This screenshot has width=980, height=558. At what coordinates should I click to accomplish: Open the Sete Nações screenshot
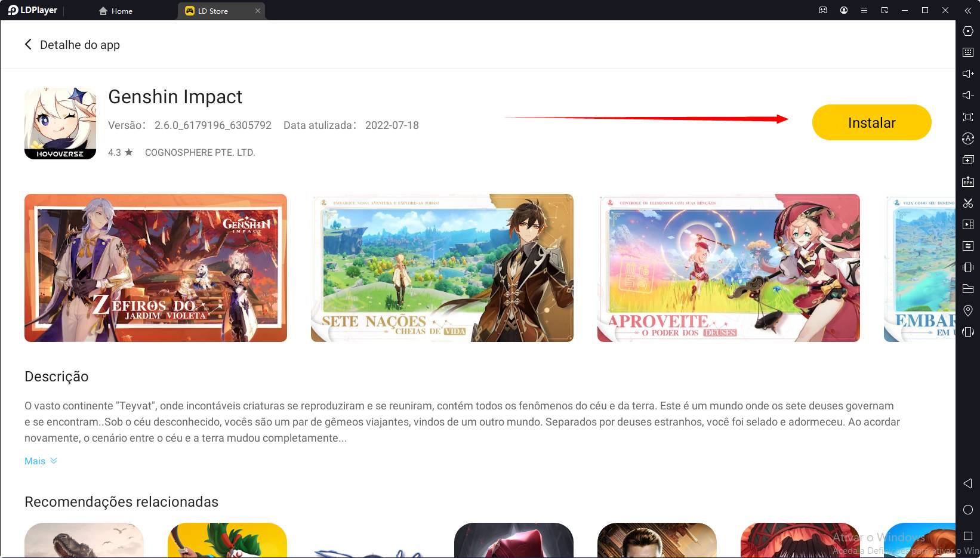[442, 268]
